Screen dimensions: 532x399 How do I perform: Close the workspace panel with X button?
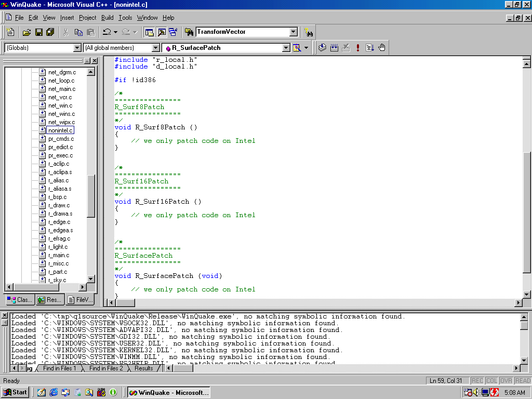95,61
